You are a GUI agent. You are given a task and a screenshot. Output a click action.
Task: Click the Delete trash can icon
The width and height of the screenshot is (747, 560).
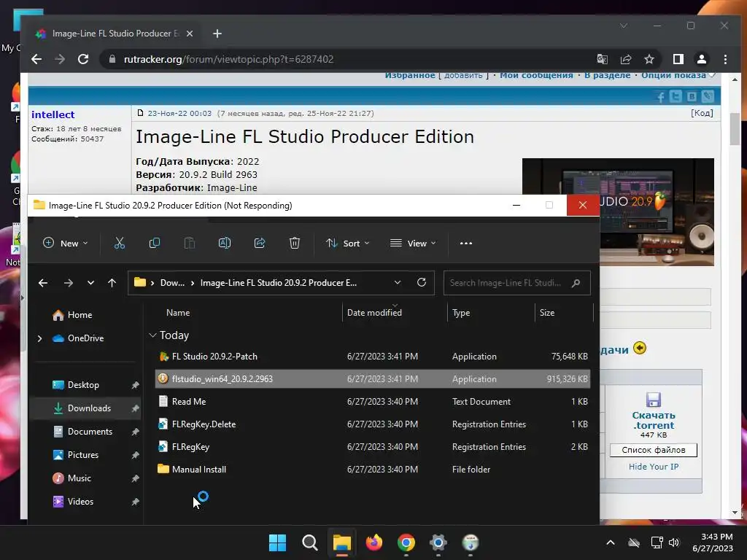pyautogui.click(x=294, y=244)
